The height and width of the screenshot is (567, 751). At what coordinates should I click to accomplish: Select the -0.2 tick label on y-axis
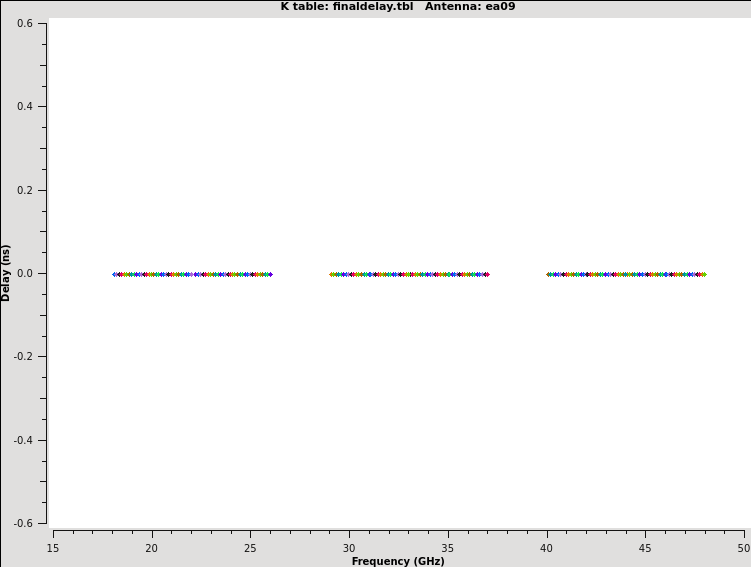point(22,357)
